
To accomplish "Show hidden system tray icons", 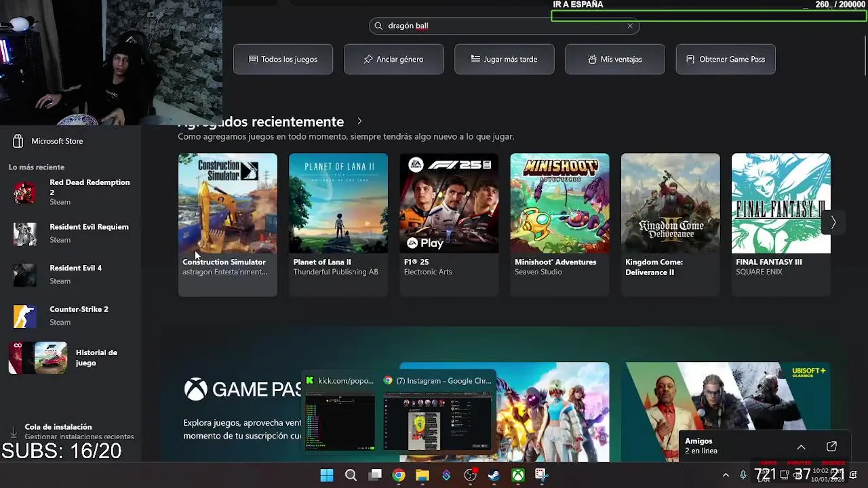I will 726,475.
